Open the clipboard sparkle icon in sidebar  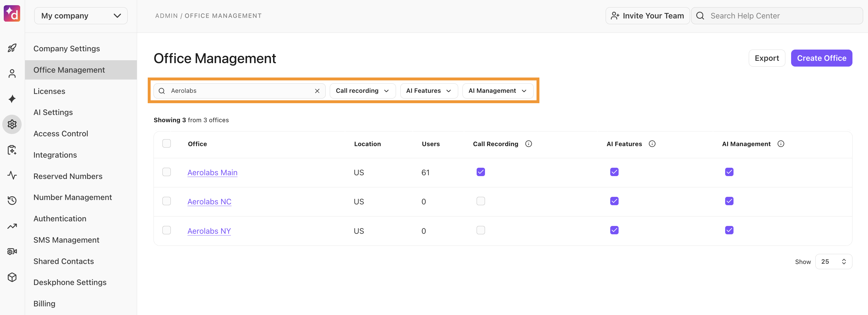12,150
